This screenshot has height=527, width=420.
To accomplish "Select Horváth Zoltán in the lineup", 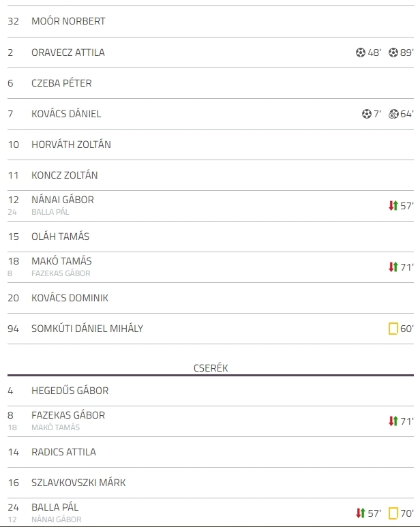I will point(71,145).
